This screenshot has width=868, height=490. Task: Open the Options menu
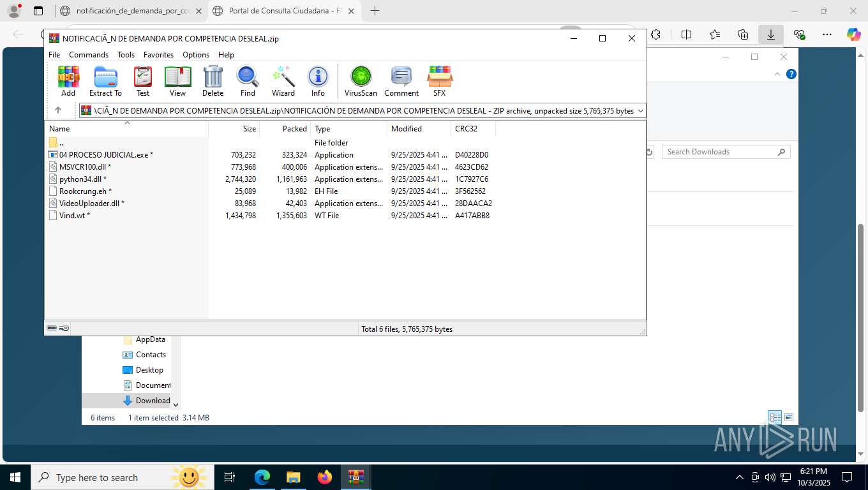(x=196, y=55)
